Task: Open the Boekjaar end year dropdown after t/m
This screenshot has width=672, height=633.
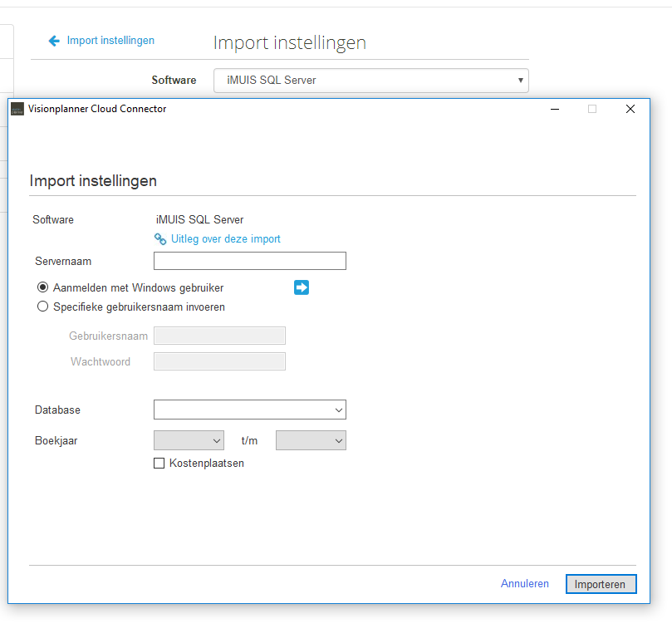Action: (311, 440)
